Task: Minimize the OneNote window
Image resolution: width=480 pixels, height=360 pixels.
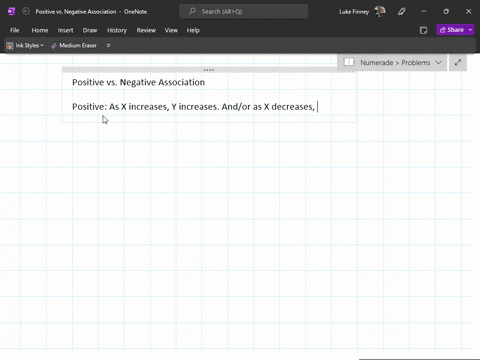Action: (424, 11)
